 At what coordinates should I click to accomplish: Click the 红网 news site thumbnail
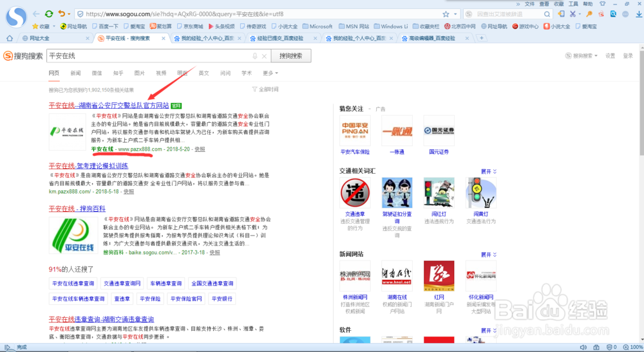(439, 275)
